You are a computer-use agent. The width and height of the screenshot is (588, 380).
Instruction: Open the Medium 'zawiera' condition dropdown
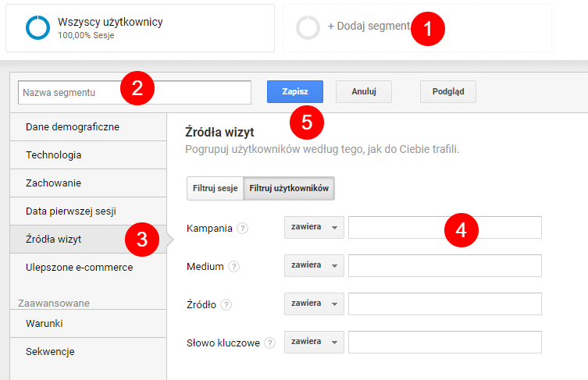[314, 265]
